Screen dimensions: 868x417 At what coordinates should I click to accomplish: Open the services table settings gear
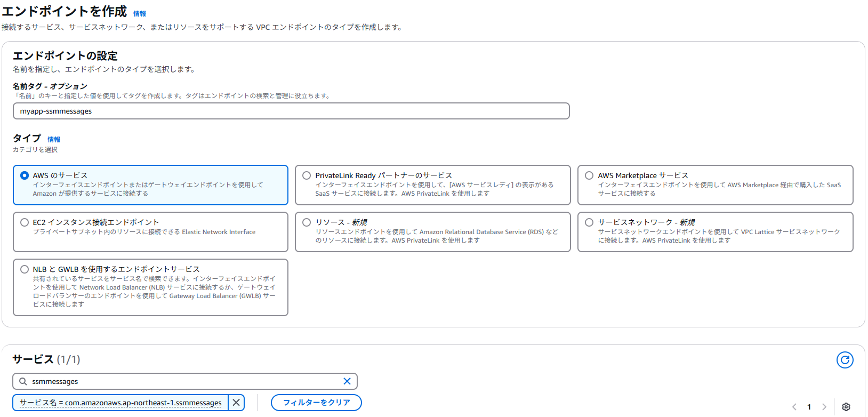click(x=846, y=407)
